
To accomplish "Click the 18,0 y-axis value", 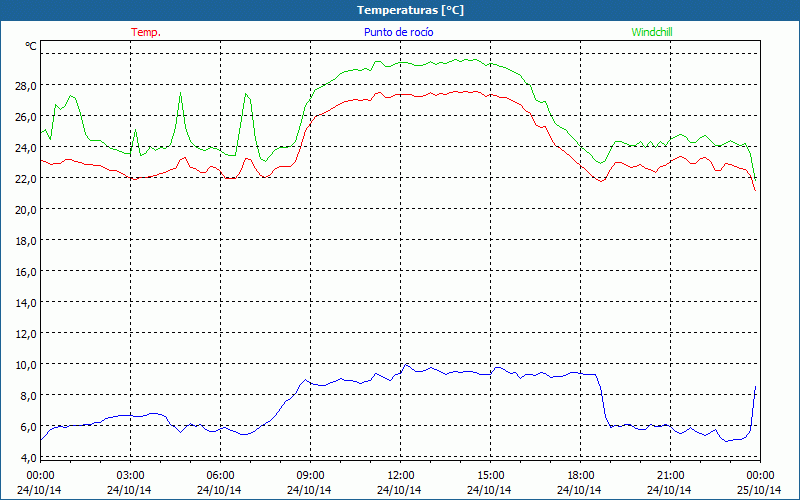I will point(25,241).
